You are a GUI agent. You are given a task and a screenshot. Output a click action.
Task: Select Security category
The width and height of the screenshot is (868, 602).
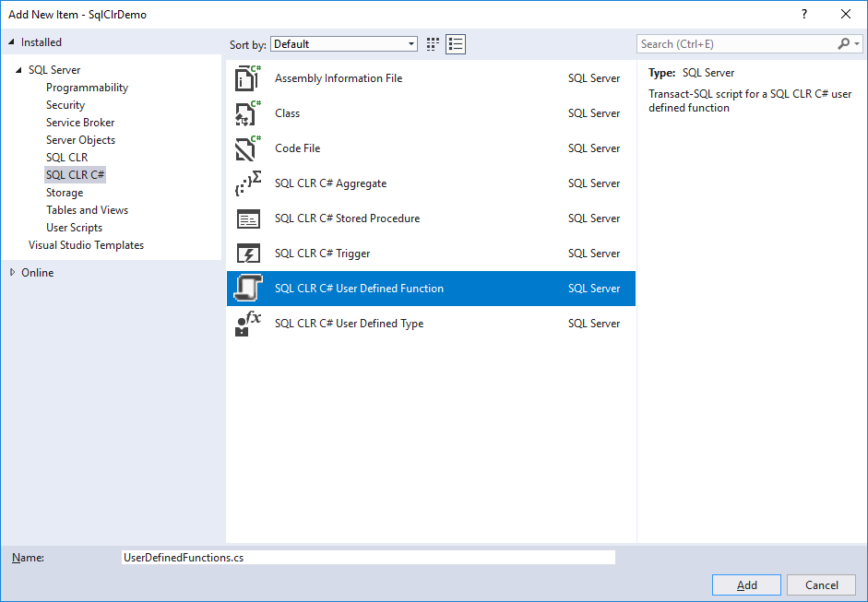tap(65, 105)
